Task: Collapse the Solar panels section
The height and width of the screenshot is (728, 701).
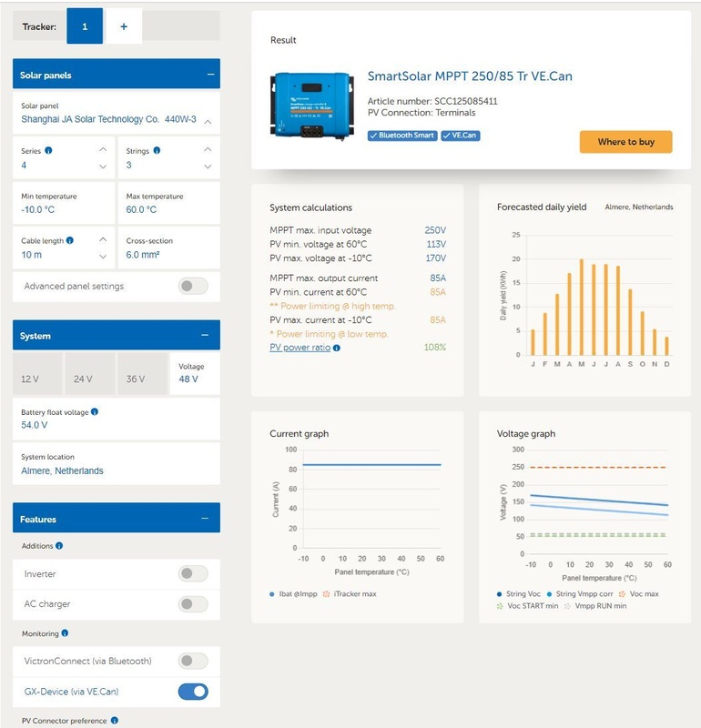Action: [x=210, y=75]
